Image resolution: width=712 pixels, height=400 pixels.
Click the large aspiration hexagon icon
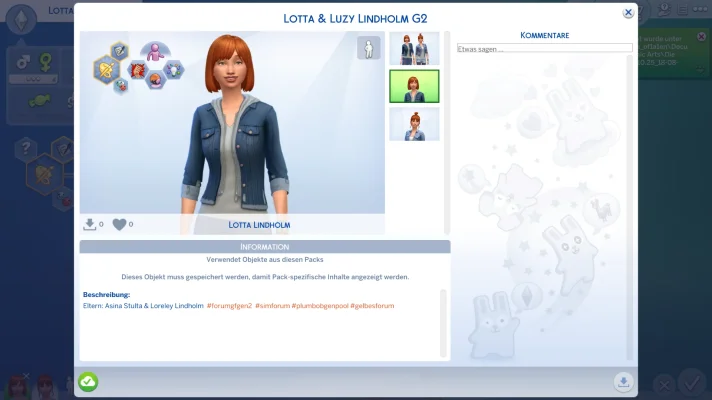coord(107,70)
